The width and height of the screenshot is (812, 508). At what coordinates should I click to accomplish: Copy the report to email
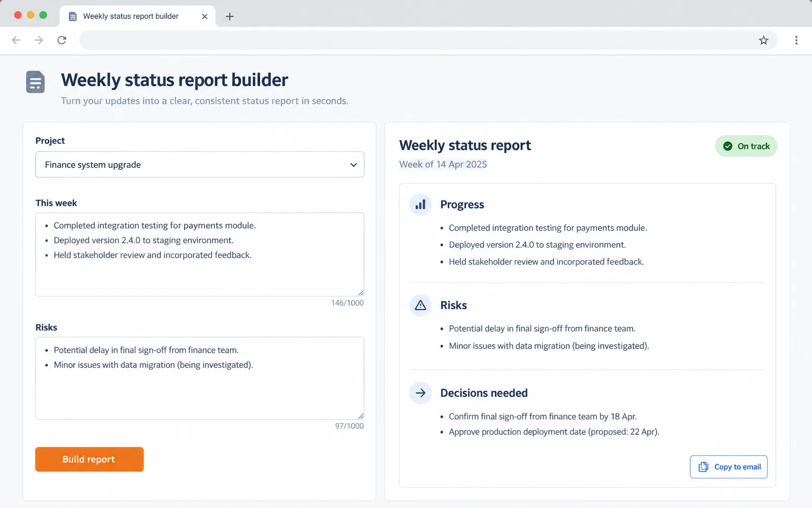click(x=729, y=467)
